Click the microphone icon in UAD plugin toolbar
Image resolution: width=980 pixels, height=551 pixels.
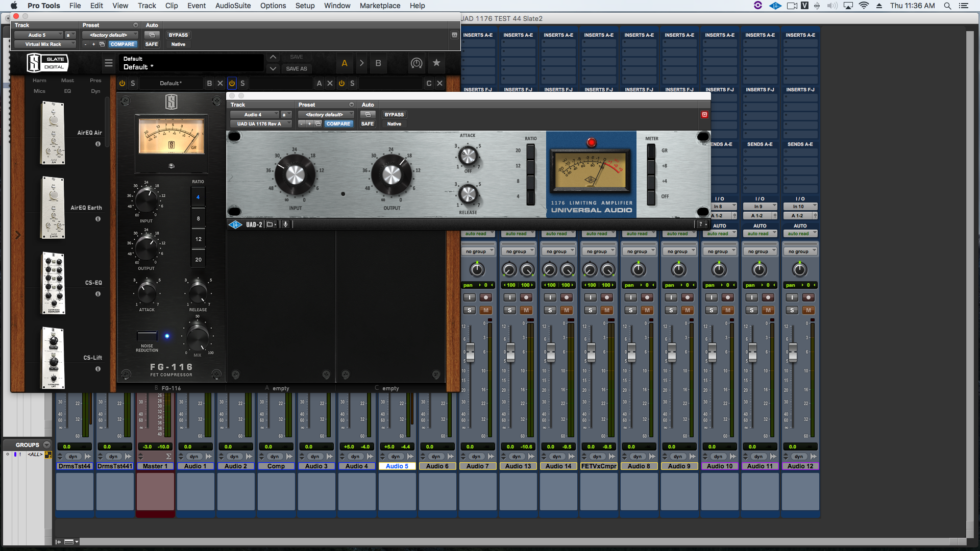click(286, 224)
